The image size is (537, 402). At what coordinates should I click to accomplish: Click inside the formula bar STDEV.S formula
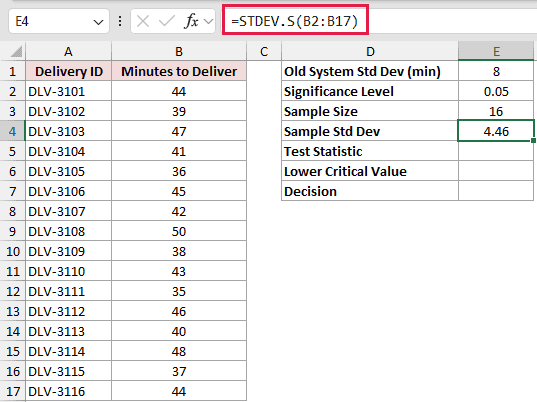pyautogui.click(x=295, y=21)
